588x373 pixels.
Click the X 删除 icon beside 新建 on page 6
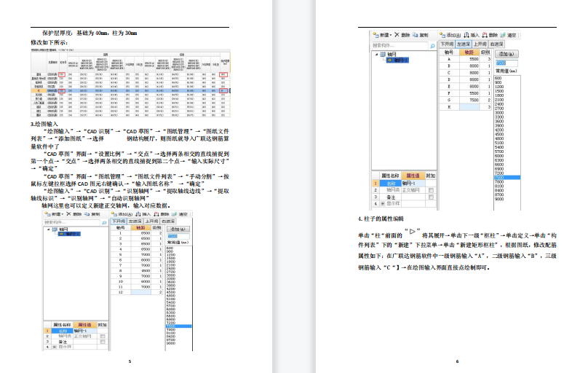coord(397,34)
